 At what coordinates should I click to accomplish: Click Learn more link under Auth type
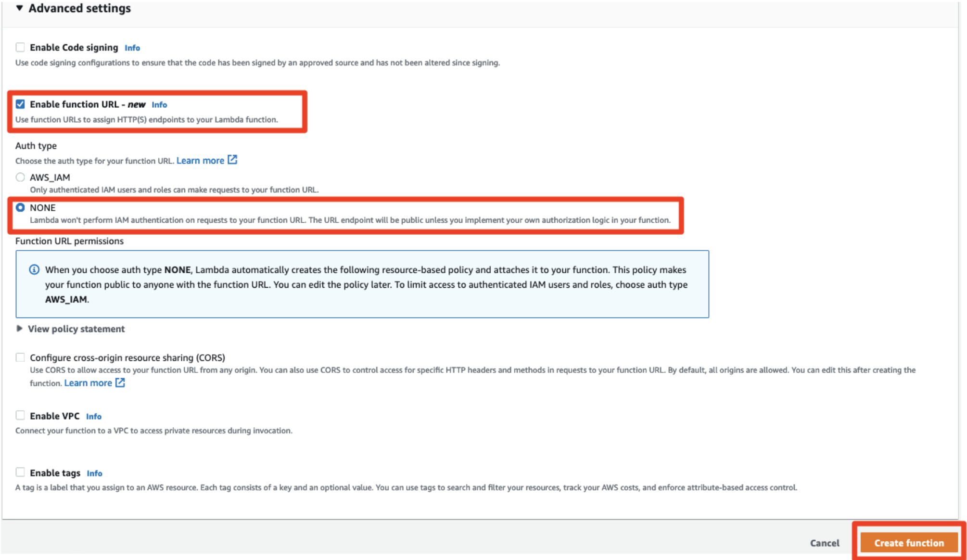(200, 161)
